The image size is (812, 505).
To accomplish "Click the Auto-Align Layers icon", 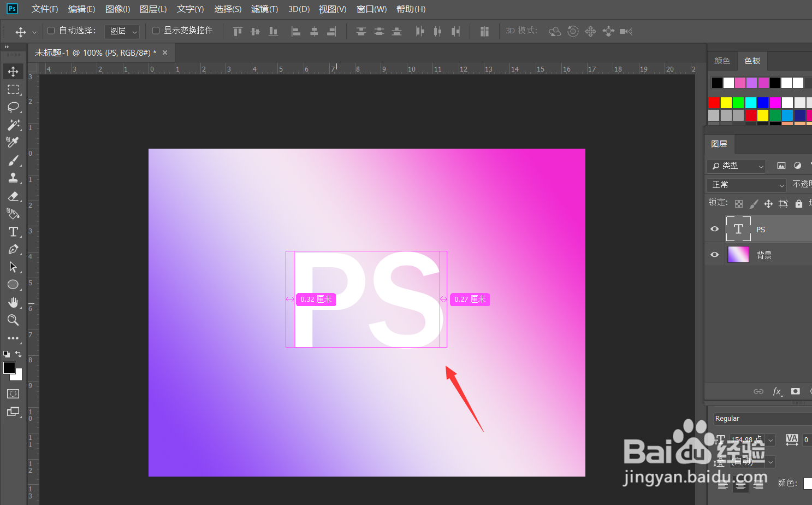I will pyautogui.click(x=484, y=31).
